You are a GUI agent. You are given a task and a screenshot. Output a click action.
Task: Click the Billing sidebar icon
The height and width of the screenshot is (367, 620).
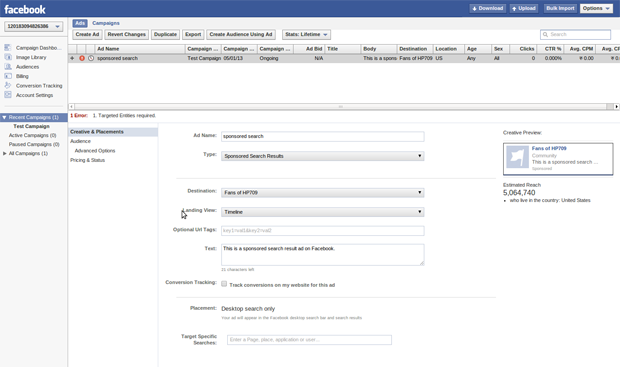pyautogui.click(x=8, y=76)
